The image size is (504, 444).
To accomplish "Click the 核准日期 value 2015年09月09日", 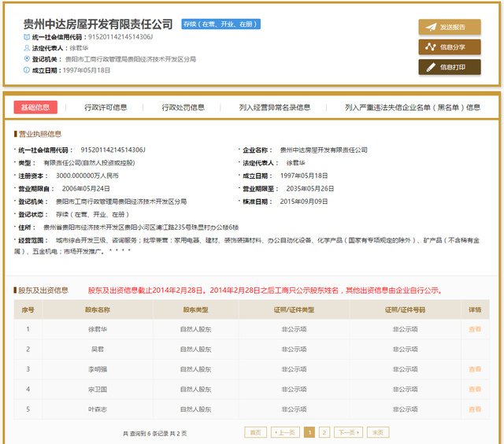I will coord(304,202).
